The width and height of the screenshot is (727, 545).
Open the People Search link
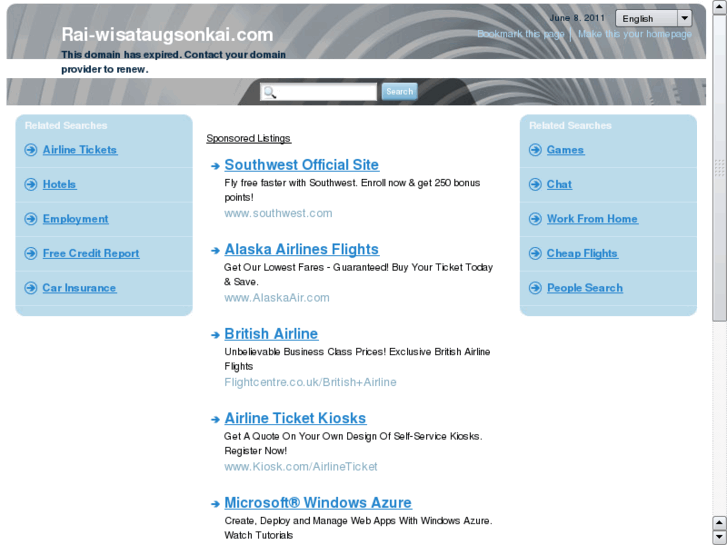585,288
